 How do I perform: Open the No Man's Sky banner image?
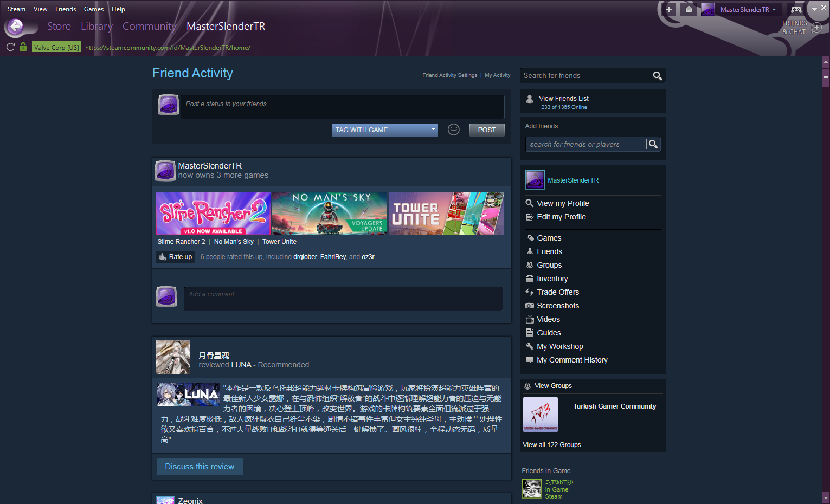(330, 214)
